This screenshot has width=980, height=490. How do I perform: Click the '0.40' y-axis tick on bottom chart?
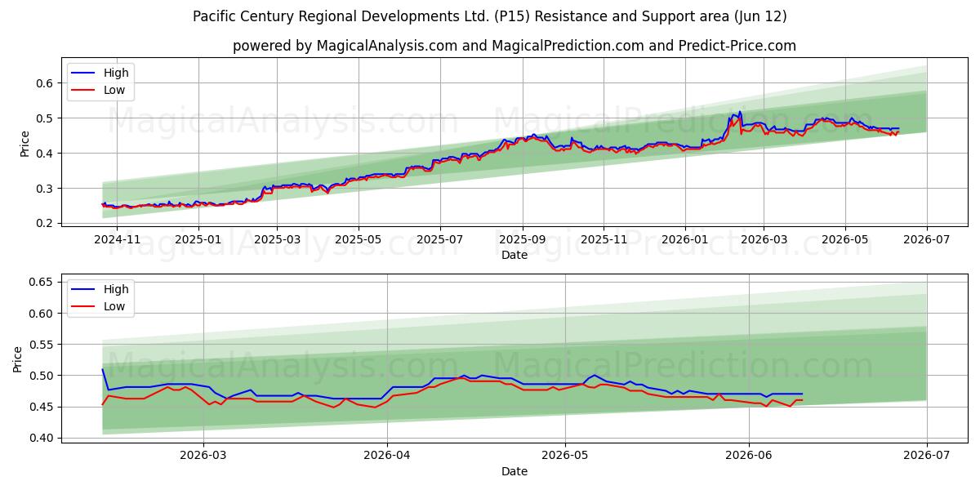[41, 439]
